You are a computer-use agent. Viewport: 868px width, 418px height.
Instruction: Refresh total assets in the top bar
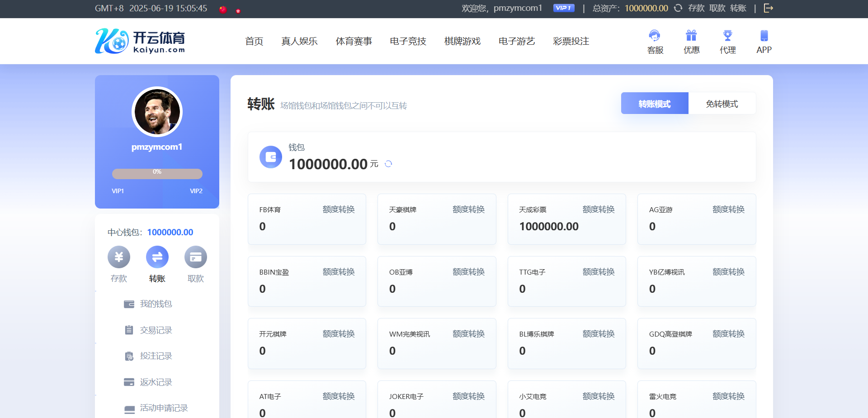(x=678, y=8)
